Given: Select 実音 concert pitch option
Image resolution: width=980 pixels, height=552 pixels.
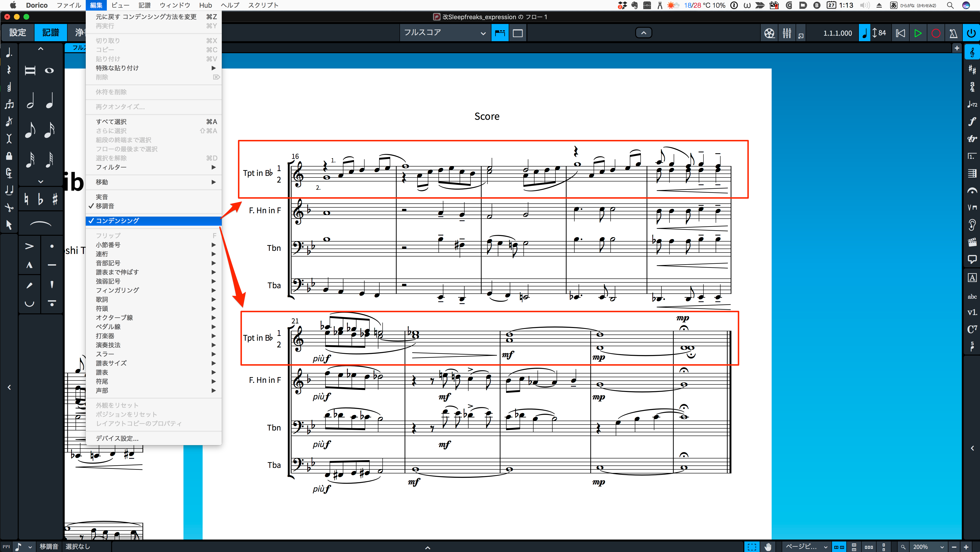Looking at the screenshot, I should (x=154, y=197).
